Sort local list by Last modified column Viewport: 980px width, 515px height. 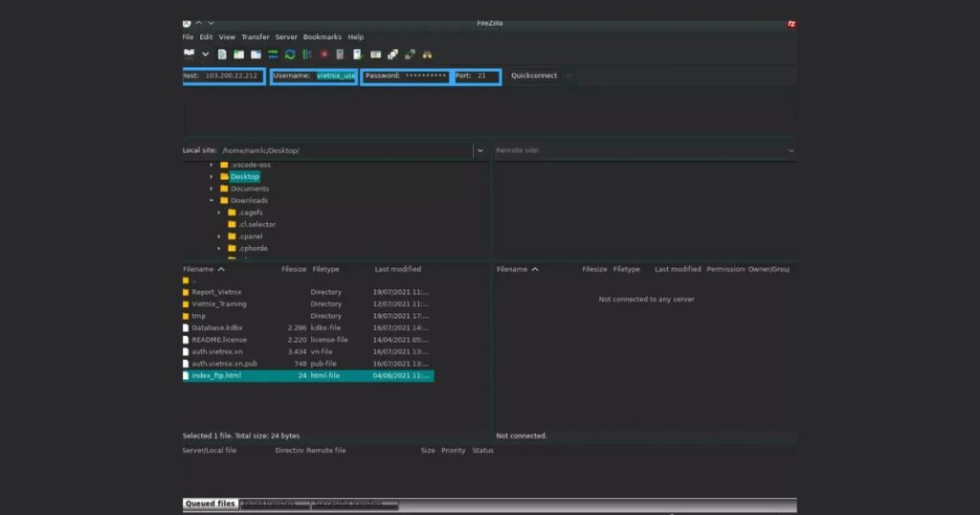tap(398, 269)
